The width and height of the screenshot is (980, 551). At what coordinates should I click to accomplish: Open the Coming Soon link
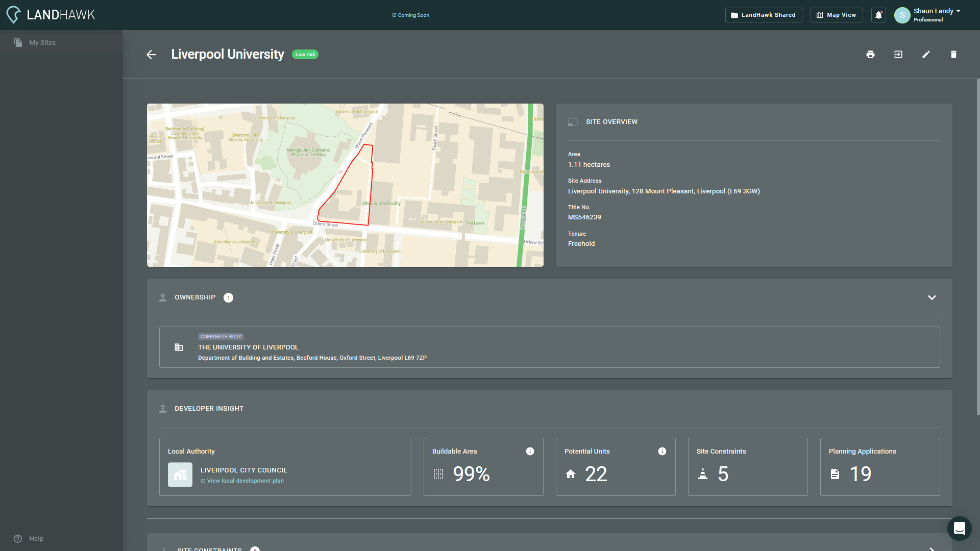[x=410, y=15]
